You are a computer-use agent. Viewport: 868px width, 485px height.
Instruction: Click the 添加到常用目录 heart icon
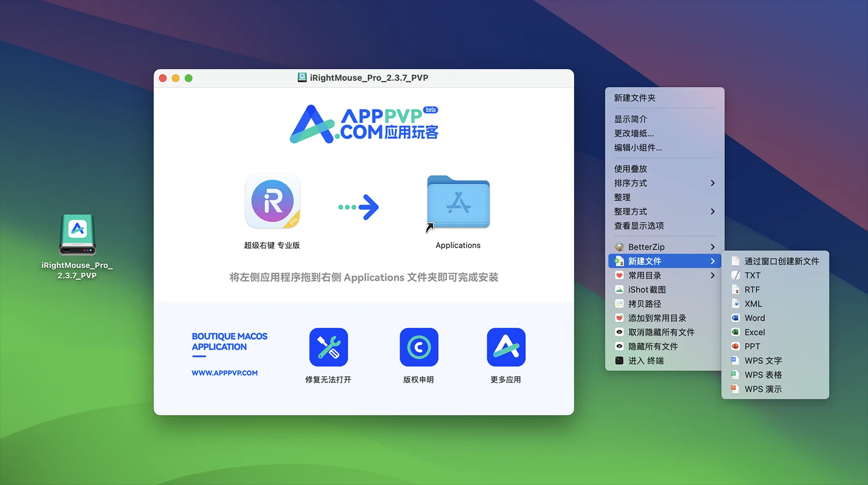pos(619,318)
